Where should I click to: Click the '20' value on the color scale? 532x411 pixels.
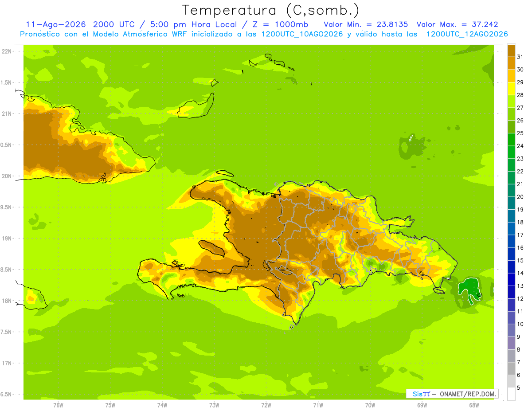[520, 197]
